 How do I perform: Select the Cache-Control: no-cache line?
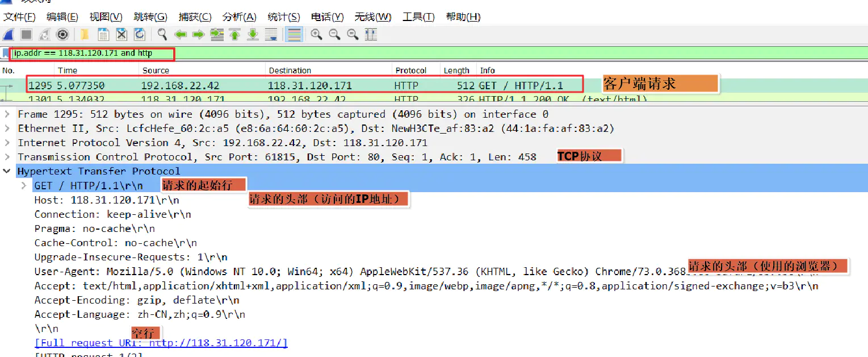click(x=116, y=243)
